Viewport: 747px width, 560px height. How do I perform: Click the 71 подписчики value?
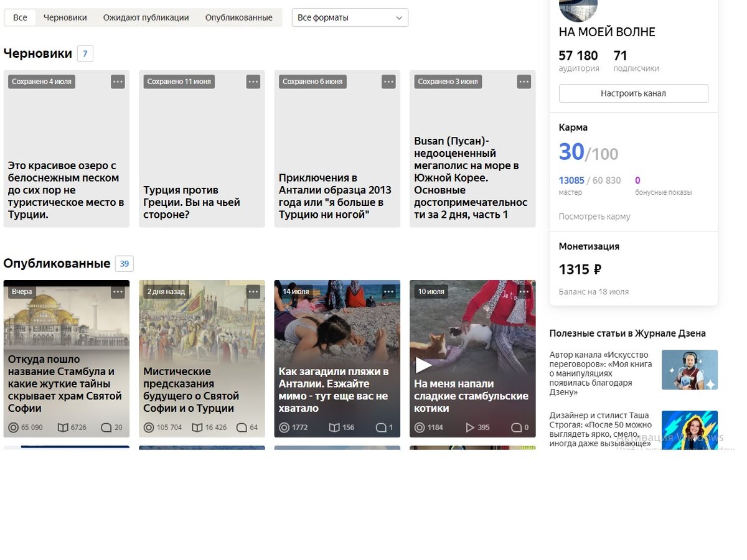[x=620, y=55]
